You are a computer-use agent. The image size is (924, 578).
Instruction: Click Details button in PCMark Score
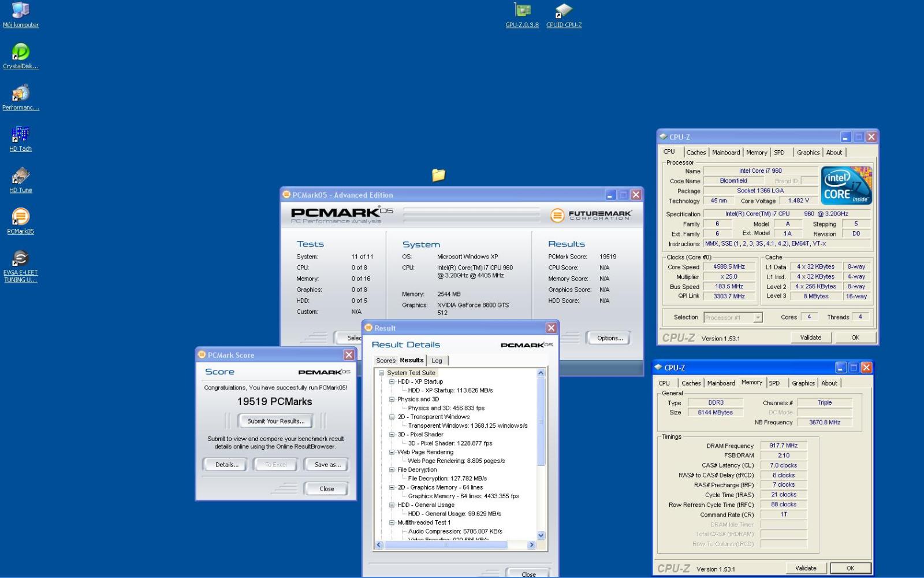pyautogui.click(x=226, y=465)
